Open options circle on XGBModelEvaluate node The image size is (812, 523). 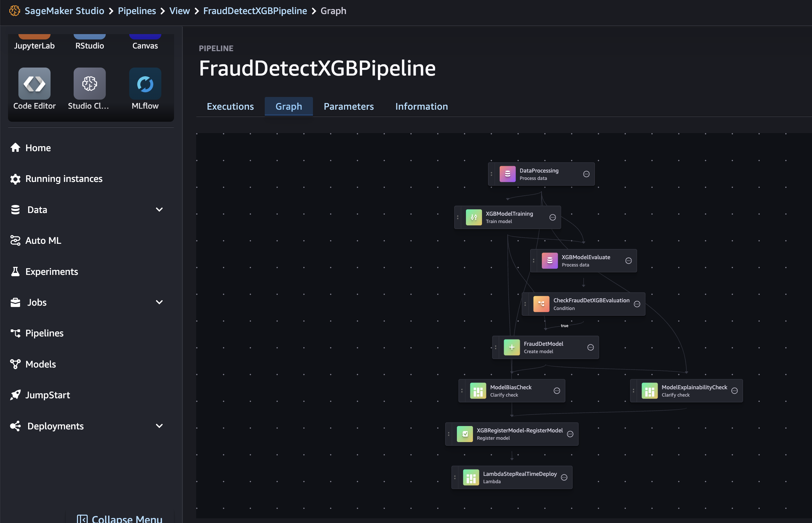[629, 261]
